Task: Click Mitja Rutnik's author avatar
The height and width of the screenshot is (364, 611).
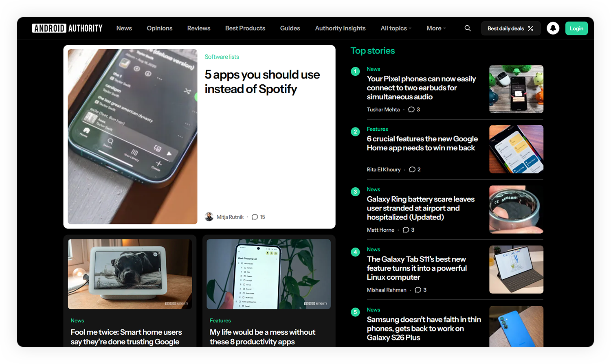Action: point(209,217)
